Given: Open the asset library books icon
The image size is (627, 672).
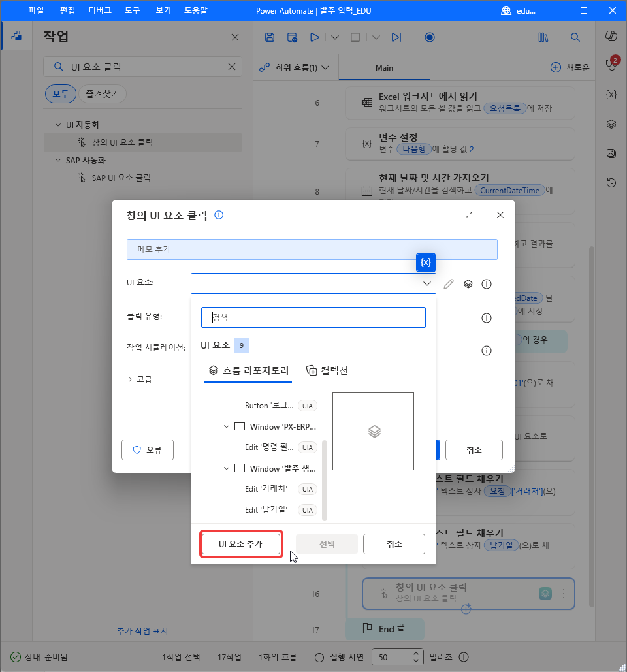Looking at the screenshot, I should tap(543, 37).
